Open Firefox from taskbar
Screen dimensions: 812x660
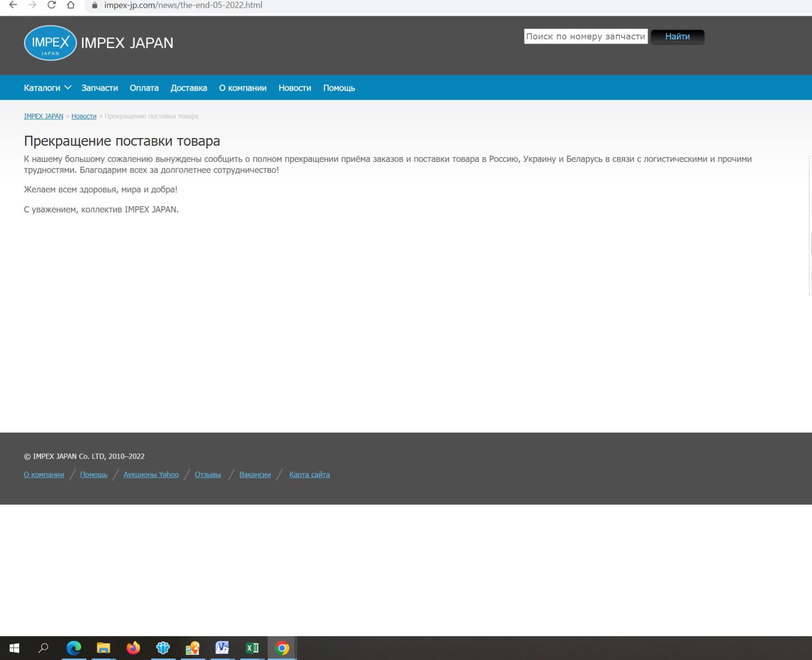click(x=133, y=648)
